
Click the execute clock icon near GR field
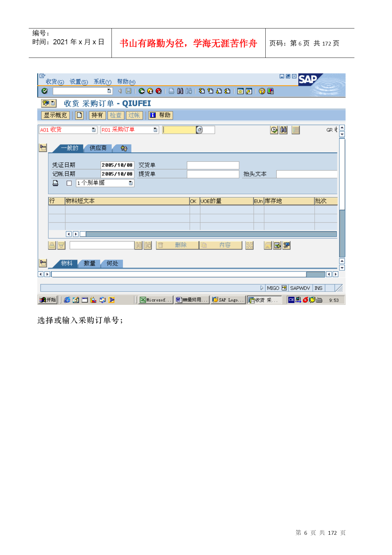pos(274,130)
